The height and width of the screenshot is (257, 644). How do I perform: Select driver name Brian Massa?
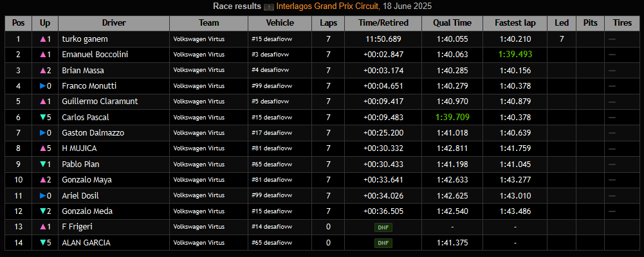pyautogui.click(x=83, y=71)
